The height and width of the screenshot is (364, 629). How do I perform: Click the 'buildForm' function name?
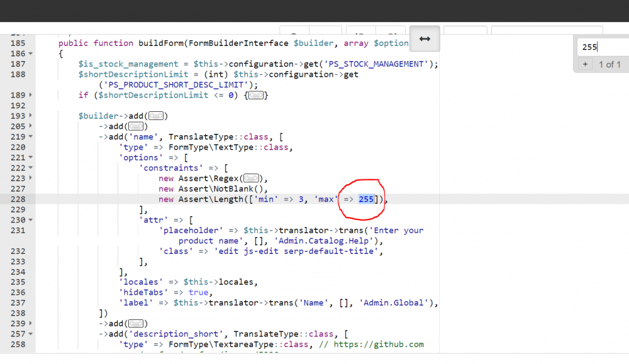161,43
